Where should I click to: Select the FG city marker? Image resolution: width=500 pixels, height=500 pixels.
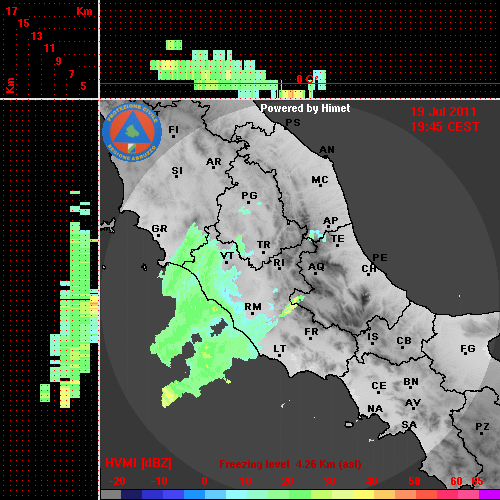466,353
